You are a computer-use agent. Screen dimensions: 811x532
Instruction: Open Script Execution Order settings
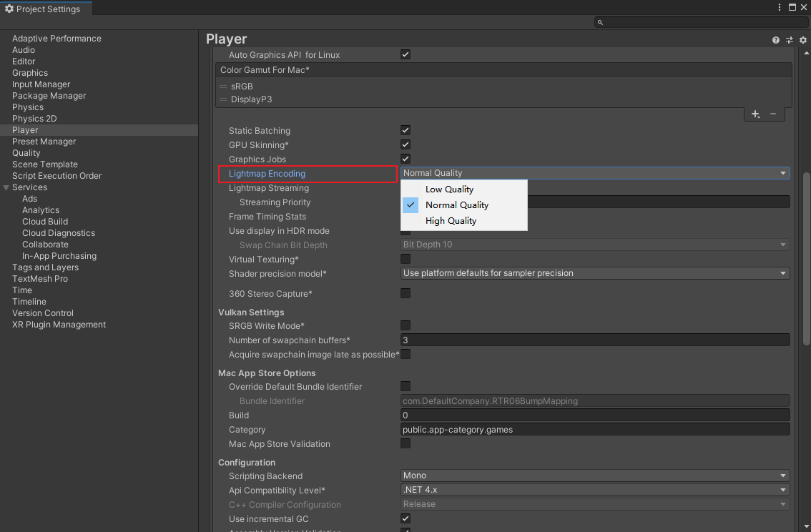(x=57, y=176)
